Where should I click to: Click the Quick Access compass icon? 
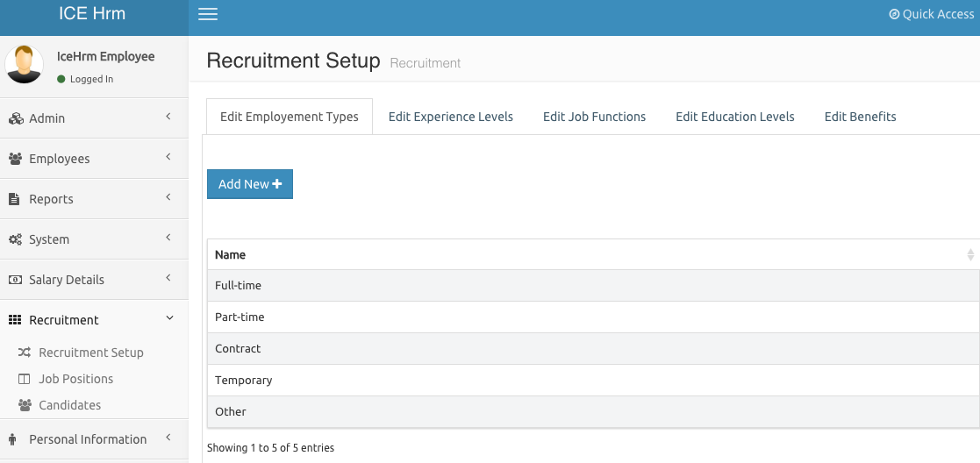(894, 14)
